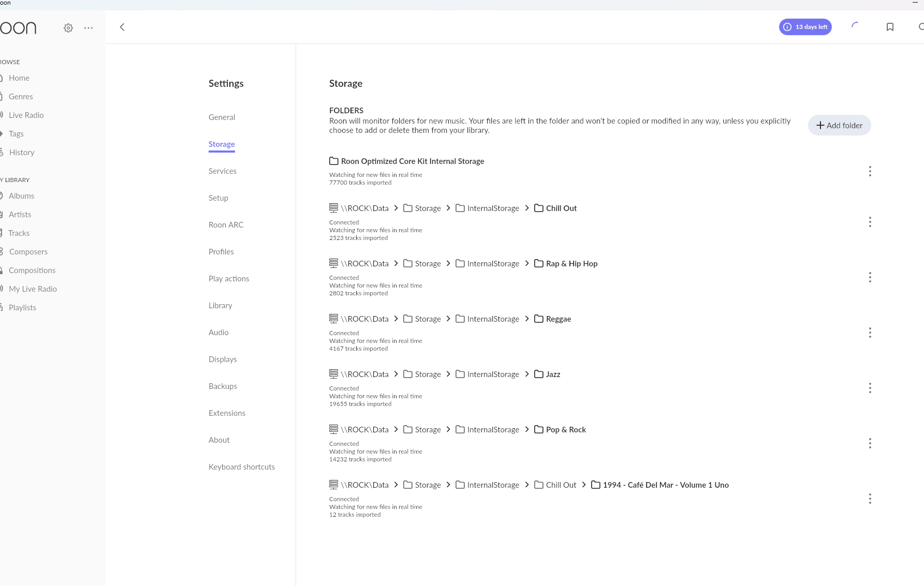Image resolution: width=924 pixels, height=586 pixels.
Task: Open Keyboard shortcuts settings
Action: [x=242, y=467]
